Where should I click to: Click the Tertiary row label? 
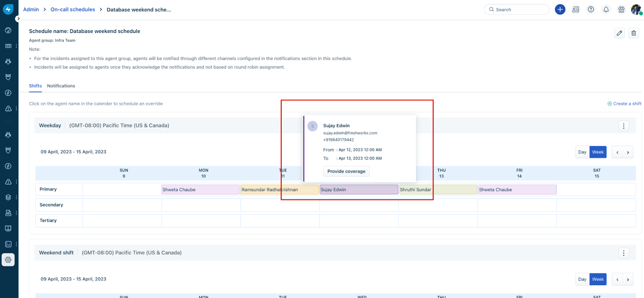point(48,220)
